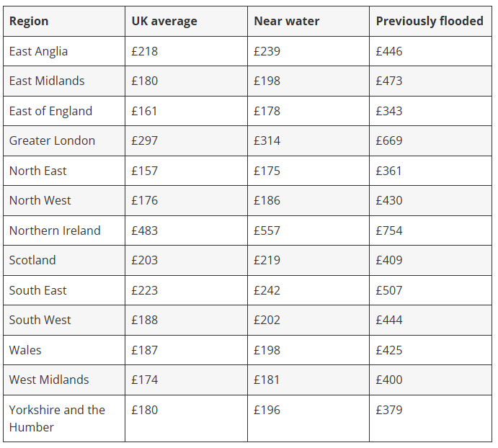Click the Northern Ireland region cell
This screenshot has height=448, width=498.
click(55, 230)
